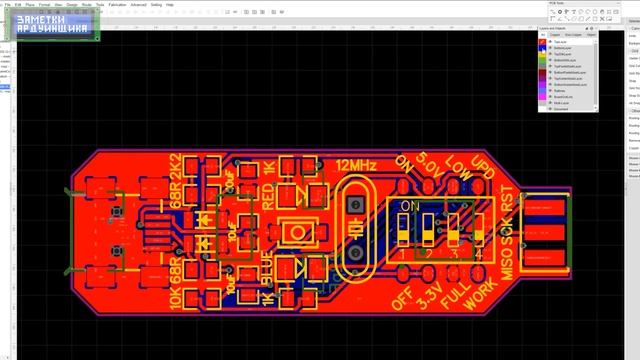The width and height of the screenshot is (640, 360).
Task: Toggle BoardOutLine visibility eye
Action: tap(550, 97)
